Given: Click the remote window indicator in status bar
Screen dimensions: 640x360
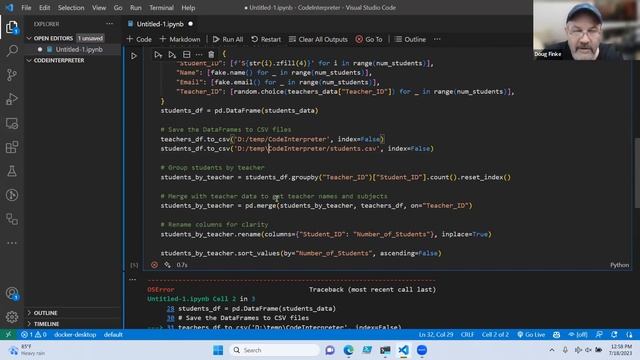Looking at the screenshot, I should 8,335.
